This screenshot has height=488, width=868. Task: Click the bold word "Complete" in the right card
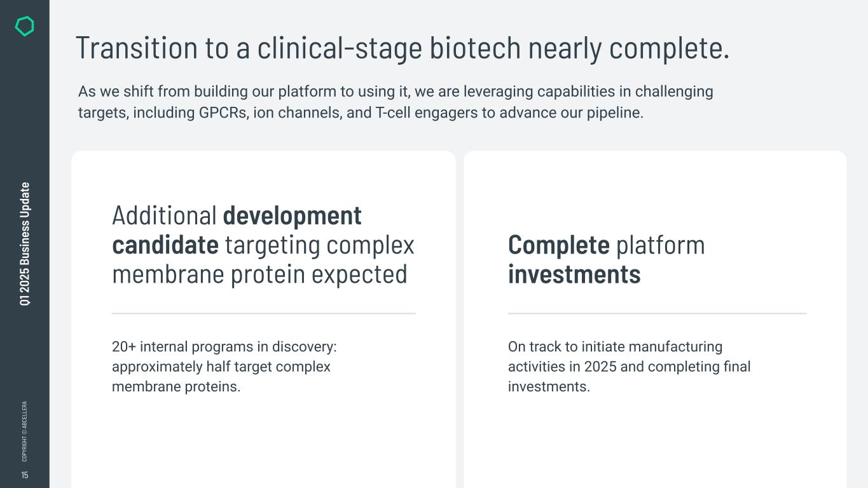(558, 245)
